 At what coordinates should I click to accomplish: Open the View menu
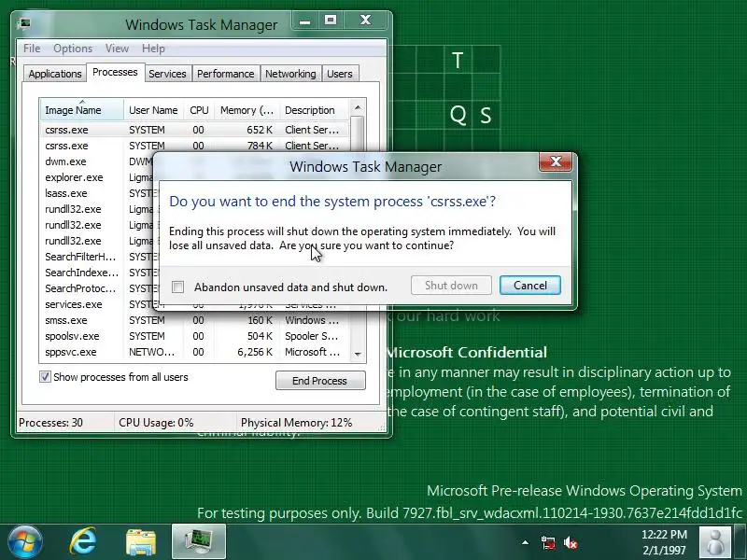click(x=117, y=49)
